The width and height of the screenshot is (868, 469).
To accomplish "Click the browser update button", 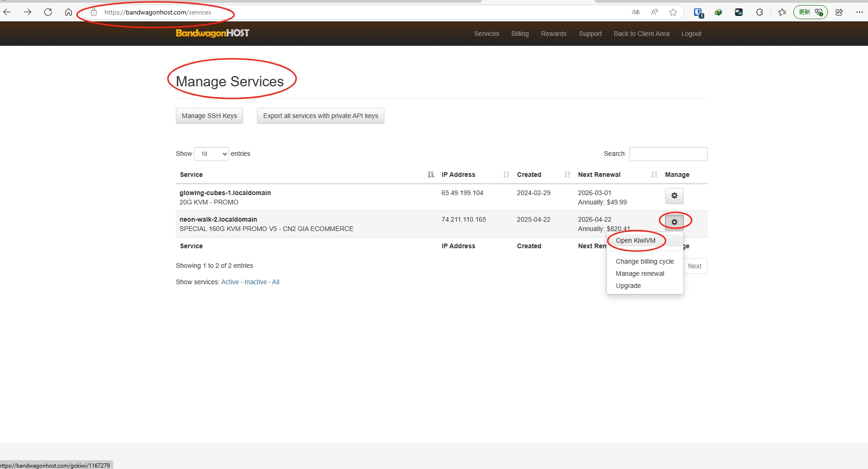I will point(811,12).
